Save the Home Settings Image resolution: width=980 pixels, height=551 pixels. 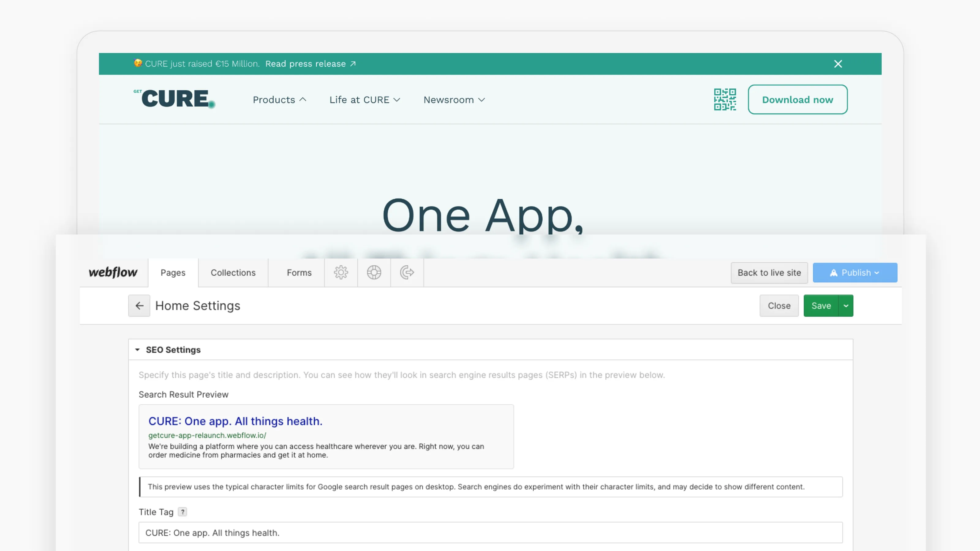coord(821,306)
